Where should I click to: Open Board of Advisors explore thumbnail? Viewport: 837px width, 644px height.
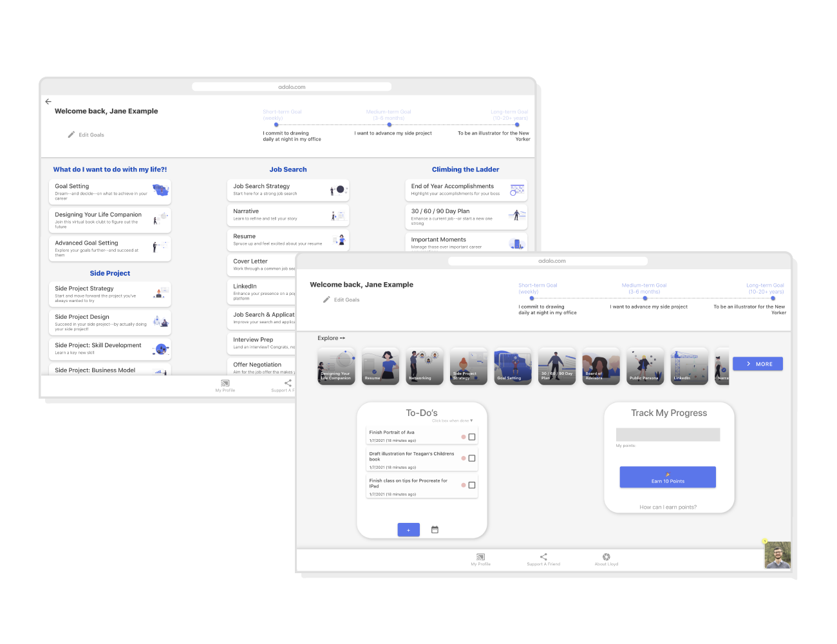tap(601, 366)
